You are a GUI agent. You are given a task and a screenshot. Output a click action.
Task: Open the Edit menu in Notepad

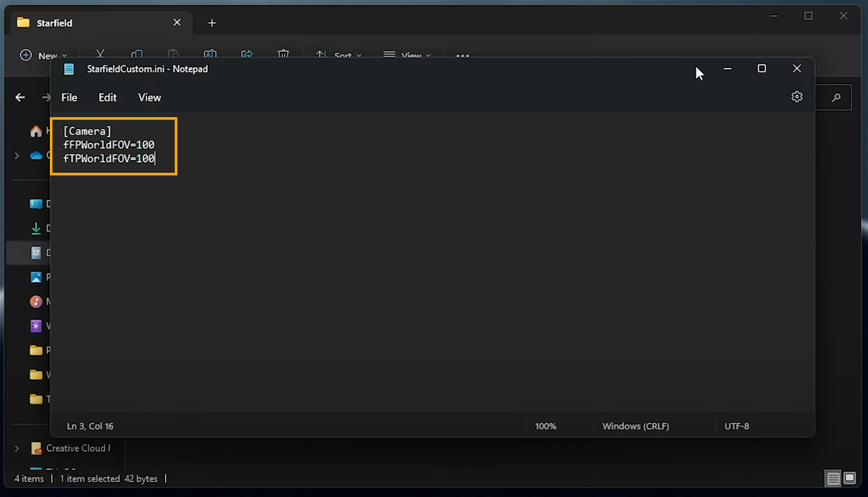(x=107, y=98)
